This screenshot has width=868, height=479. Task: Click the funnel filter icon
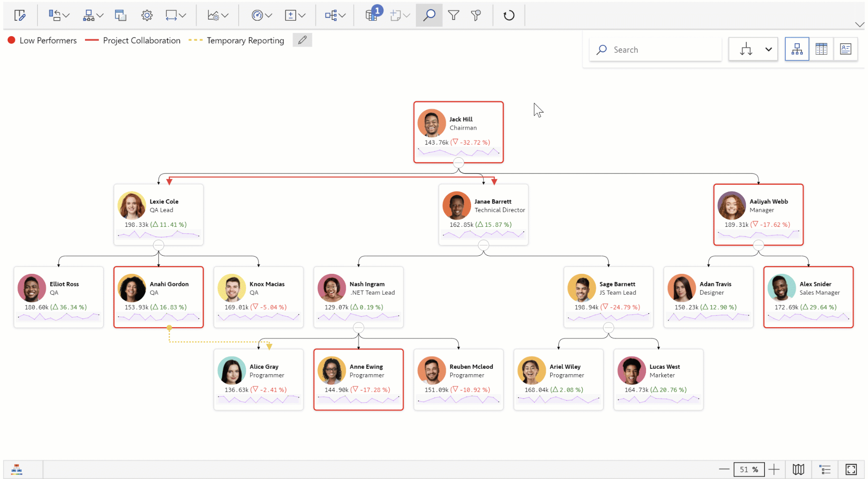click(x=453, y=15)
